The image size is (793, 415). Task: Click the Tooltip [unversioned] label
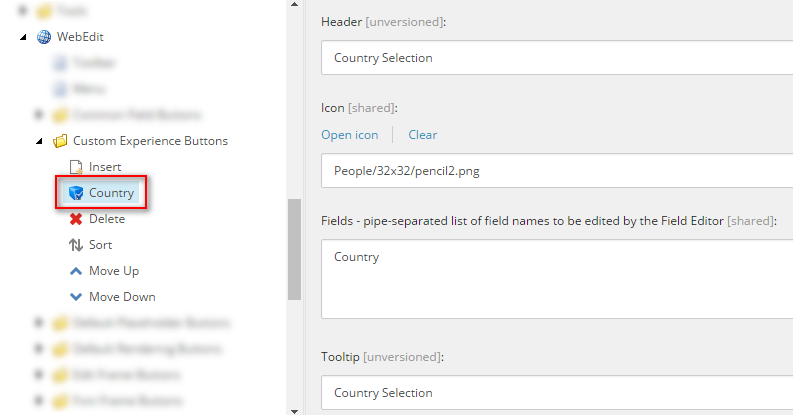382,357
